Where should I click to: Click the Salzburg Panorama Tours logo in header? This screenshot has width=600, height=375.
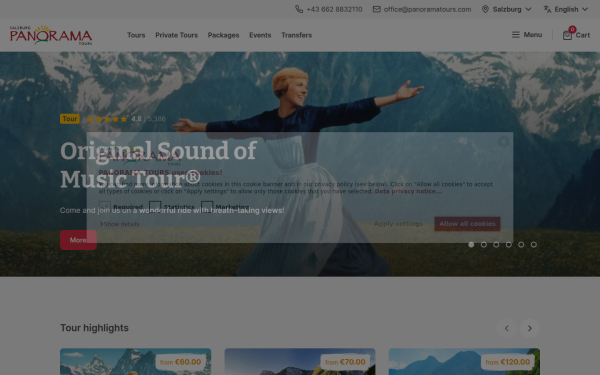51,35
